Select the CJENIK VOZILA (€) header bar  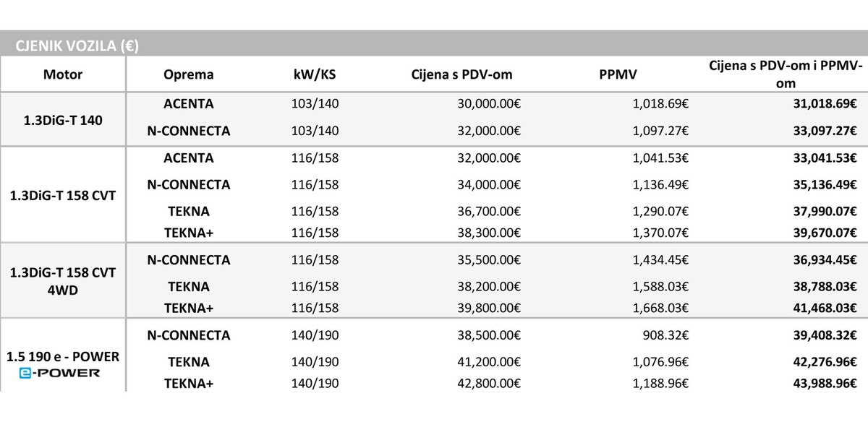pyautogui.click(x=434, y=46)
